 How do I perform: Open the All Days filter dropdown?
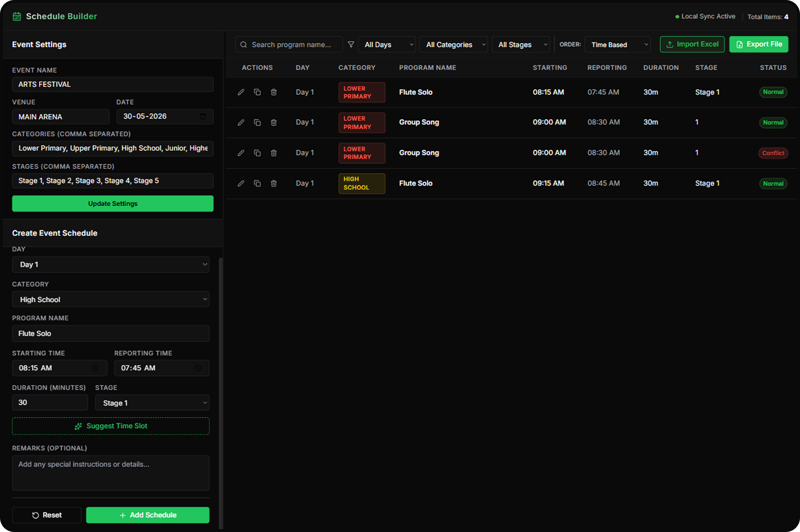coord(387,44)
